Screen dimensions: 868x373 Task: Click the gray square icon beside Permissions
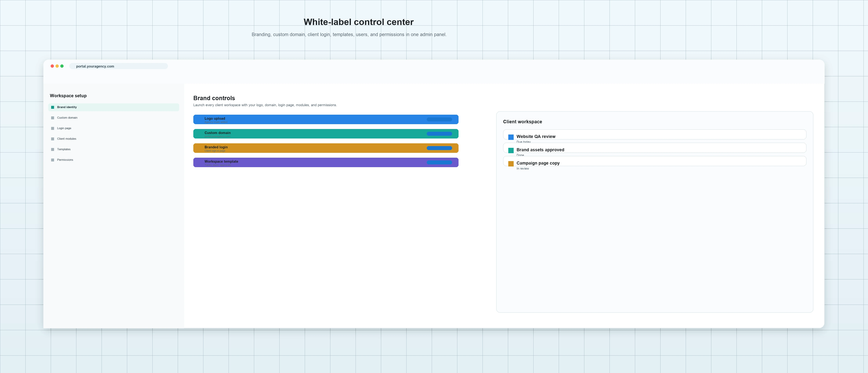pos(53,160)
